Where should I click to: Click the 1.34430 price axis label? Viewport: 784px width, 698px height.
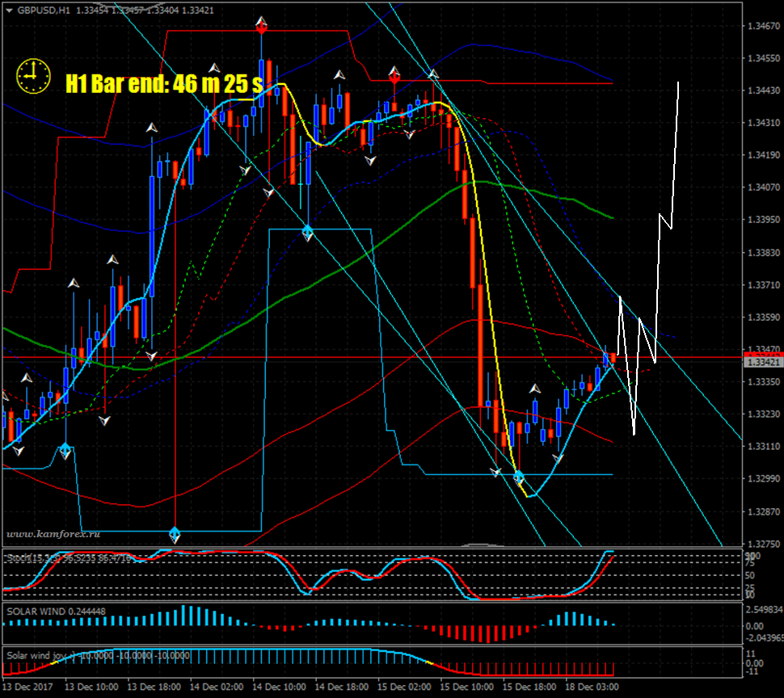(x=764, y=90)
